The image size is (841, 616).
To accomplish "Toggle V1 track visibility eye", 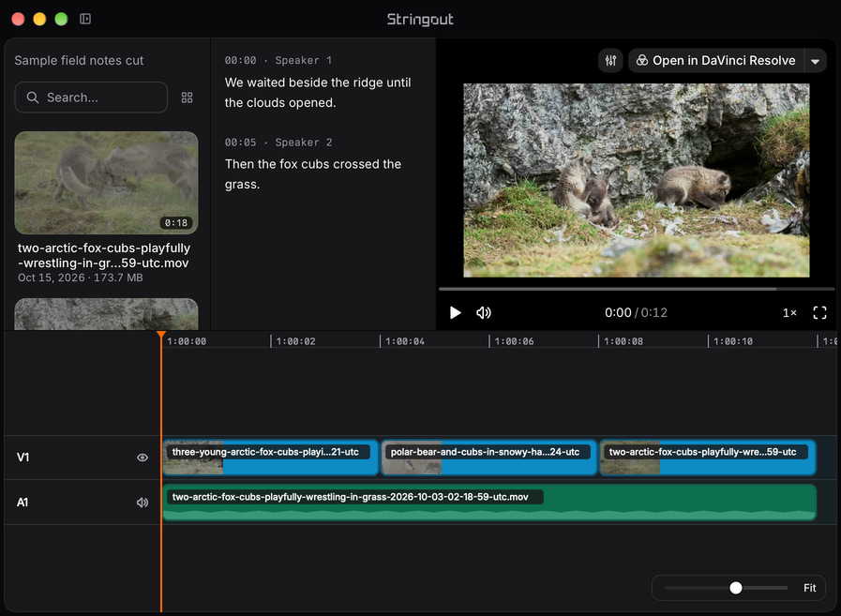I will pos(143,458).
